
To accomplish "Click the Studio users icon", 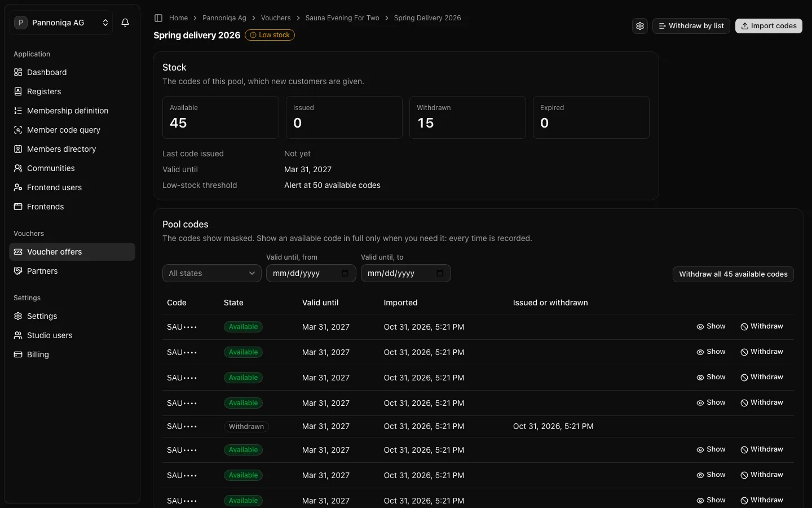I will (18, 335).
